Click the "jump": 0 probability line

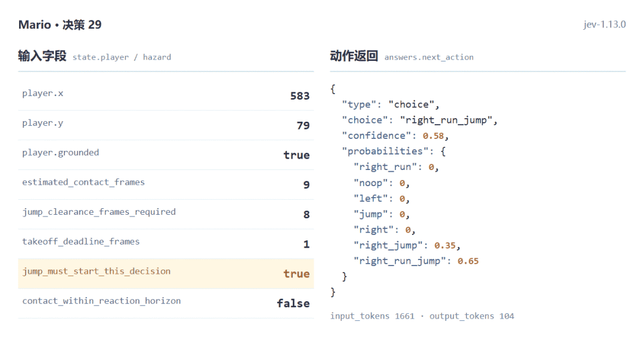point(382,214)
